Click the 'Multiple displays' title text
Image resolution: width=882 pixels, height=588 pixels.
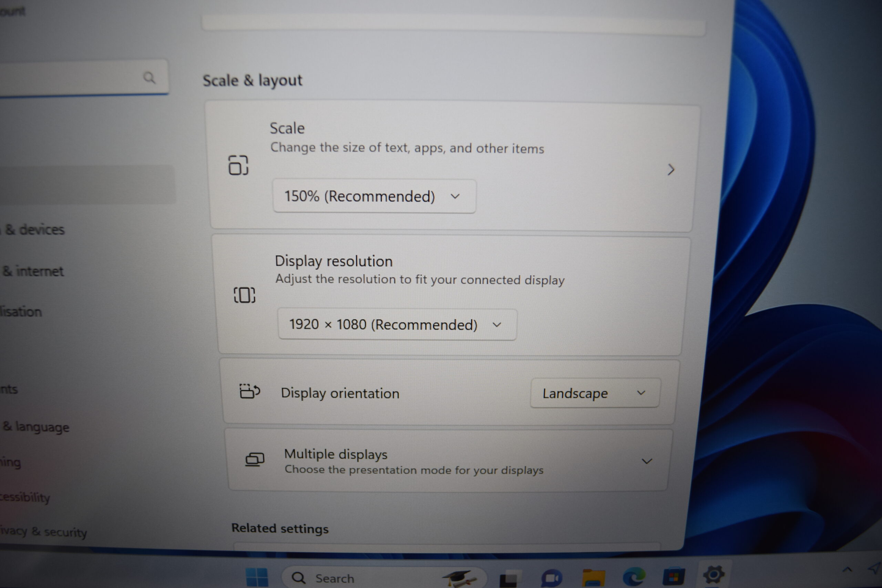click(336, 454)
